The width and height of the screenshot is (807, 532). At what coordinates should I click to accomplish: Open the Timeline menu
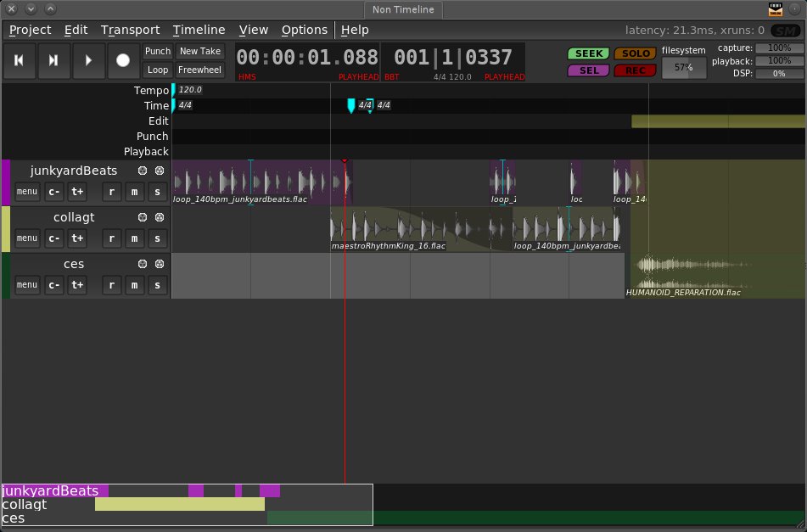point(199,30)
